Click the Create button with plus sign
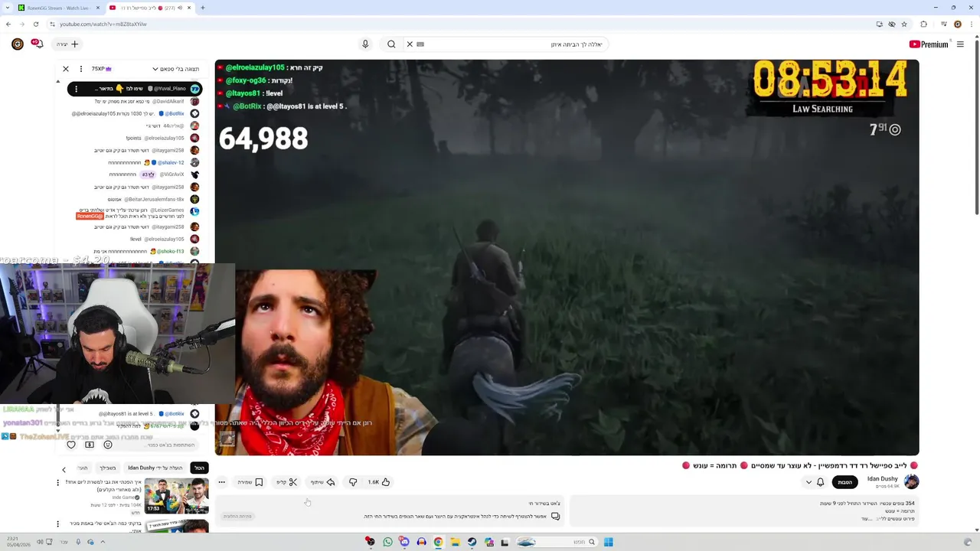 click(x=67, y=44)
